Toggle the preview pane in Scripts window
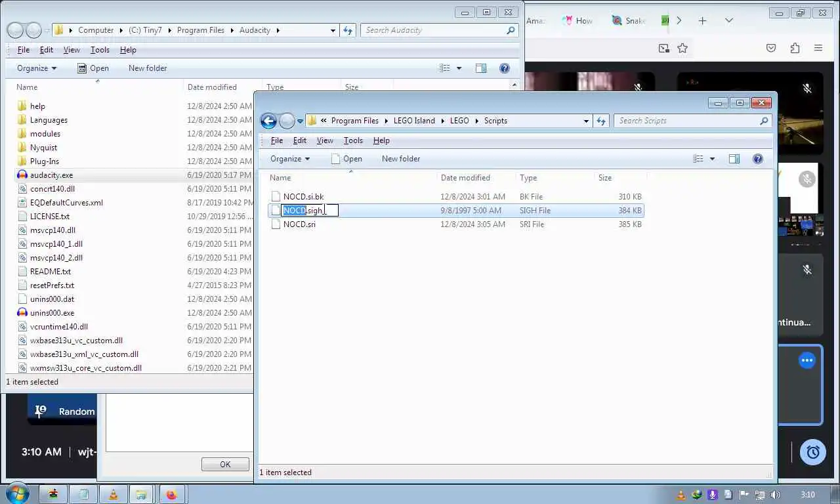 (734, 159)
